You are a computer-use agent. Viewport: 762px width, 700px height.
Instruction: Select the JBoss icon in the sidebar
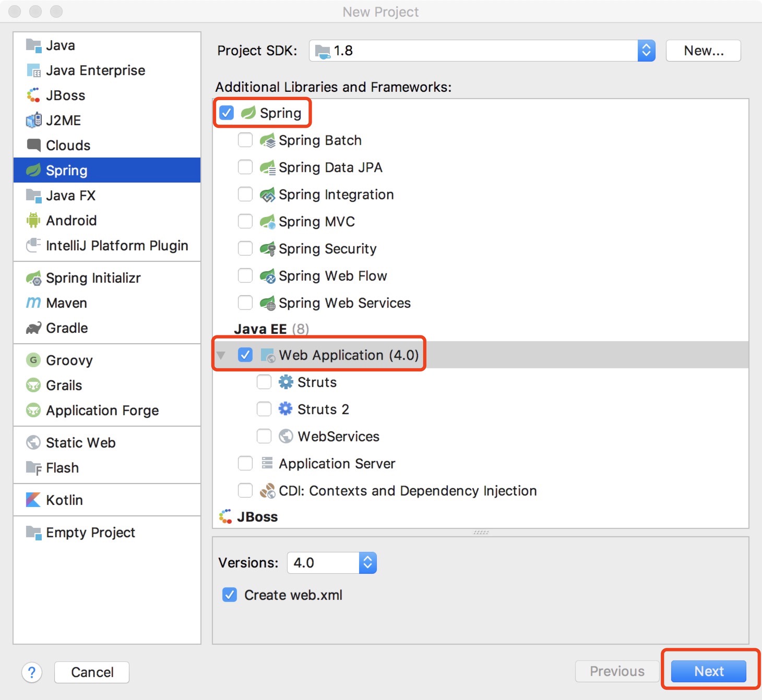click(x=33, y=95)
